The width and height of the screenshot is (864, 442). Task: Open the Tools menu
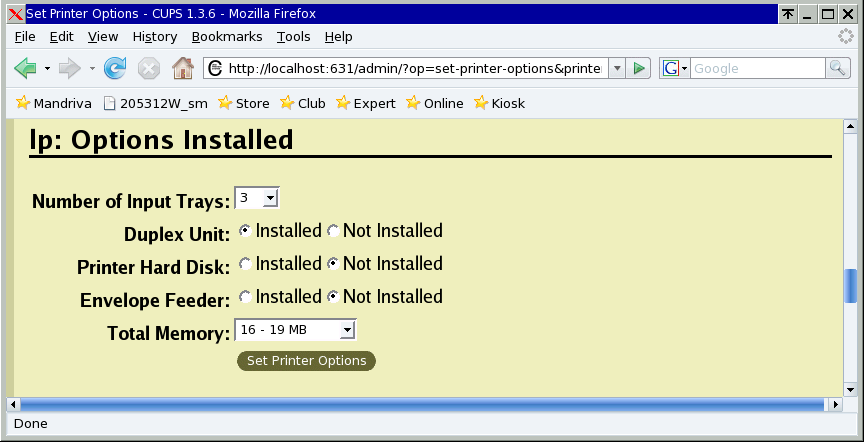coord(293,37)
